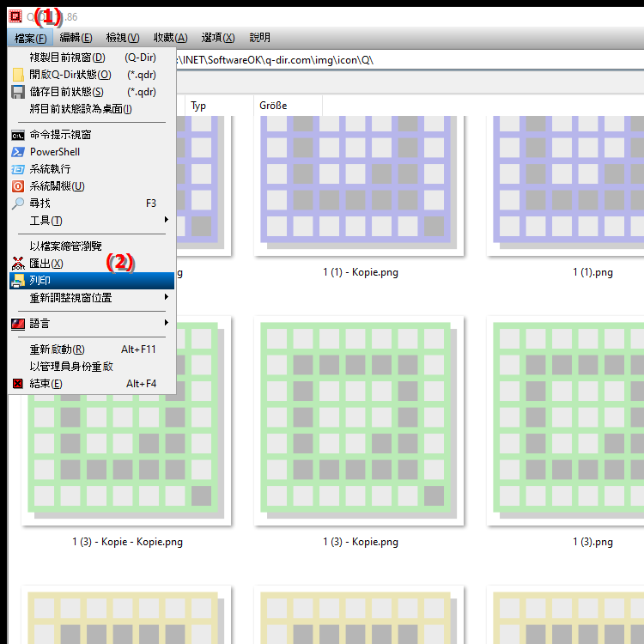Click the flag icon beside 語言
The height and width of the screenshot is (644, 644).
point(18,324)
